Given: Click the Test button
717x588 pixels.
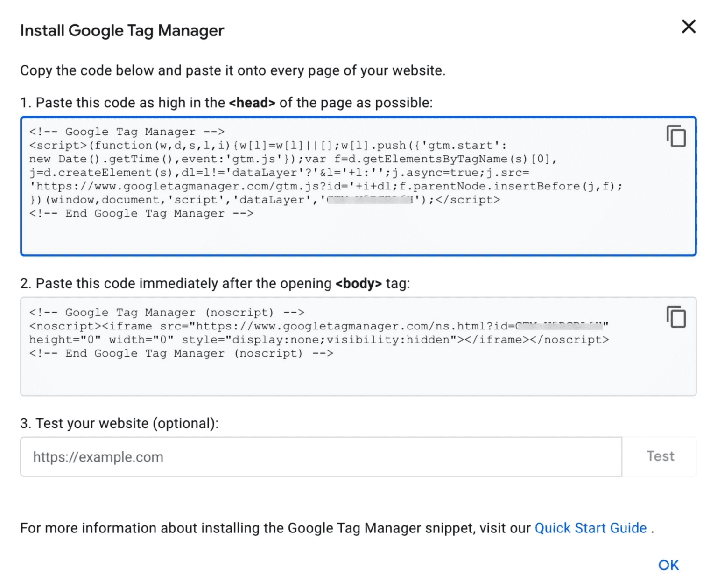Looking at the screenshot, I should (660, 456).
